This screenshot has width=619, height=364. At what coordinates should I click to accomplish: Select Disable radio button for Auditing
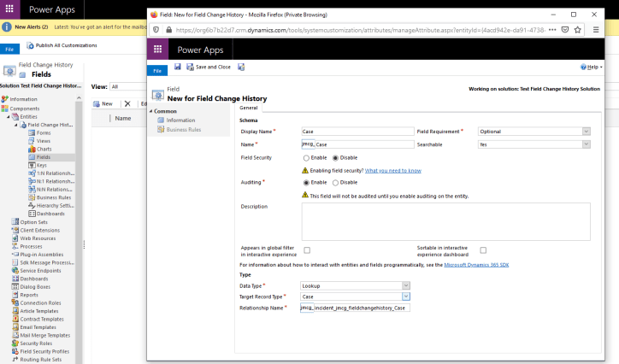[336, 182]
